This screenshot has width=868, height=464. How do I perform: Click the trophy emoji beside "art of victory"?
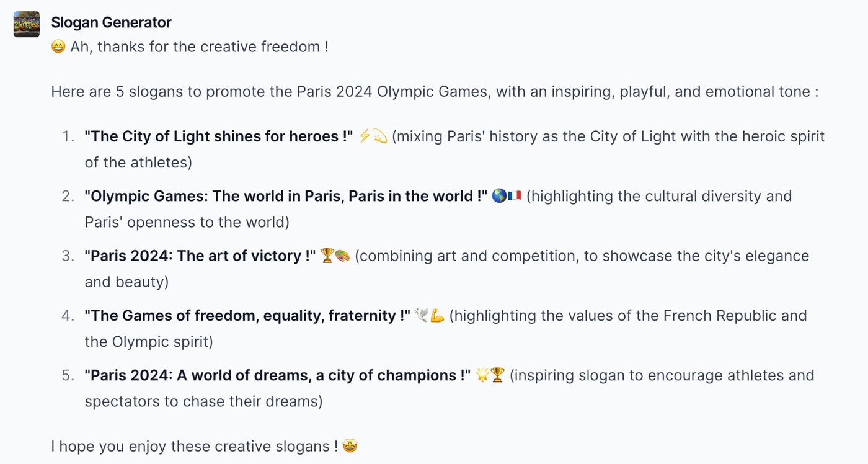click(x=327, y=256)
